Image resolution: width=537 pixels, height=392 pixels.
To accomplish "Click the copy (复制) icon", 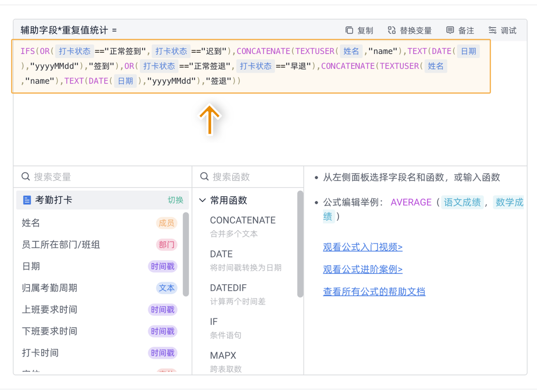I will [x=349, y=30].
